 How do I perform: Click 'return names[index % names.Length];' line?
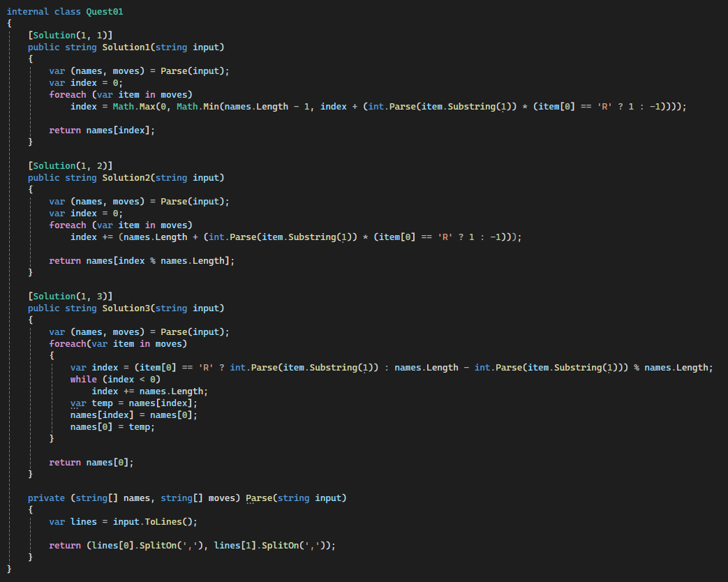click(x=142, y=261)
